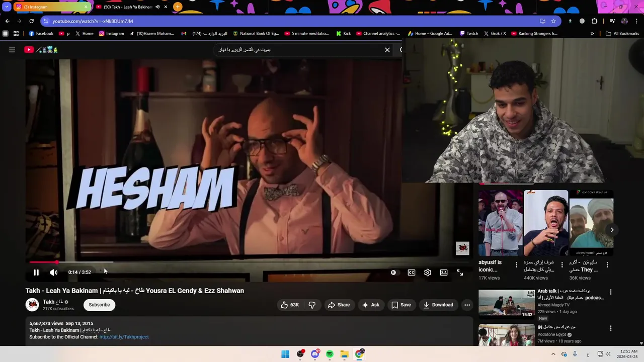Show next shorts with right arrow
Image resolution: width=644 pixels, height=362 pixels.
pos(612,230)
